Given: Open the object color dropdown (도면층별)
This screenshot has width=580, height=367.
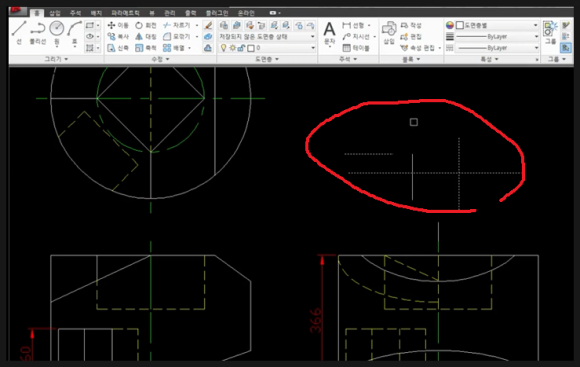Looking at the screenshot, I should click(x=496, y=25).
